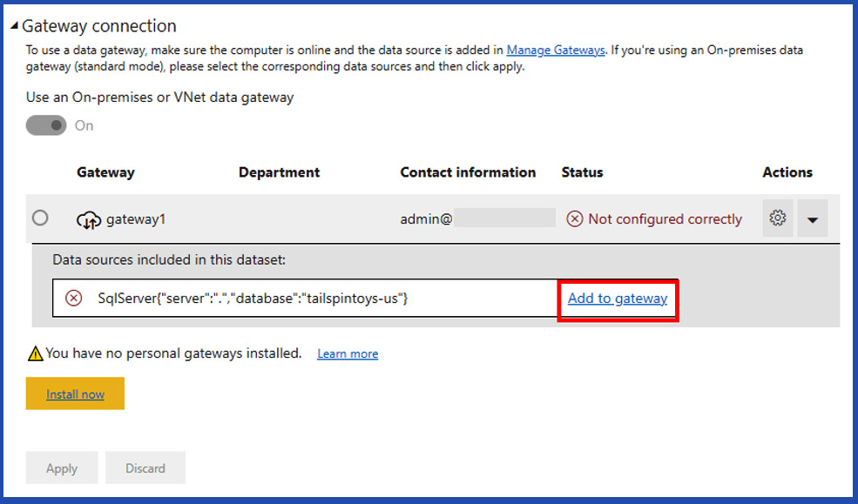The image size is (858, 504).
Task: Click the Gateway column header
Action: pos(105,172)
